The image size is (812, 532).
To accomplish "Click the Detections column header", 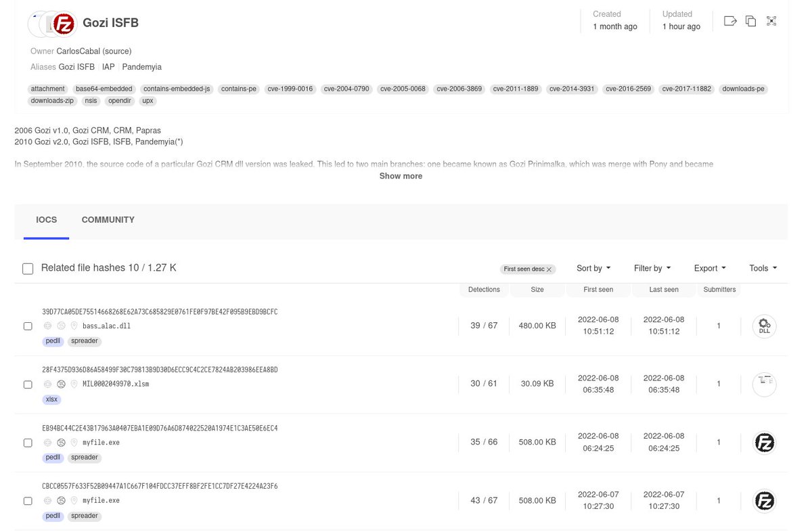I will pos(484,290).
